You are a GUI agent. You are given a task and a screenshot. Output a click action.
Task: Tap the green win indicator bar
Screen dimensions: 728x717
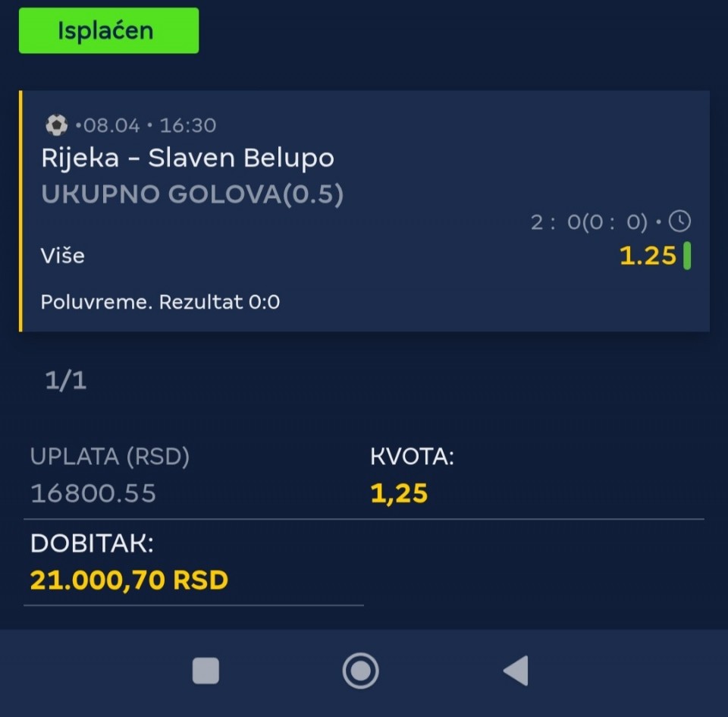click(x=687, y=256)
